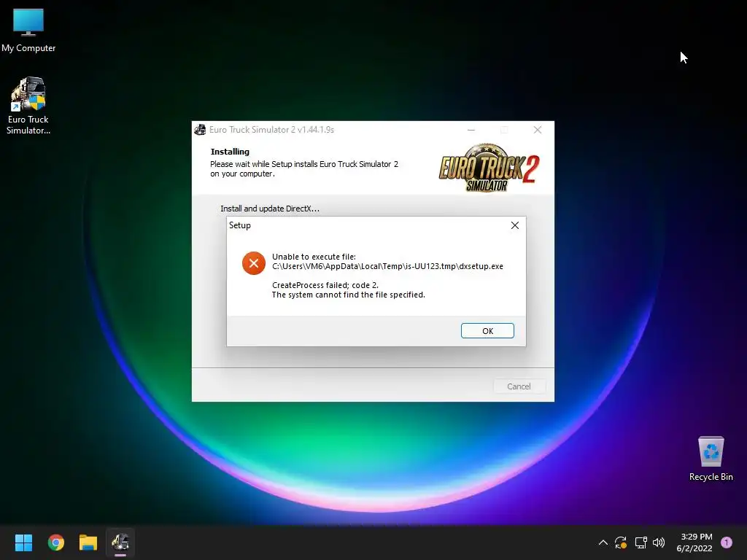Launch Google Chrome from the taskbar
Viewport: 747px width, 560px height.
(x=55, y=542)
